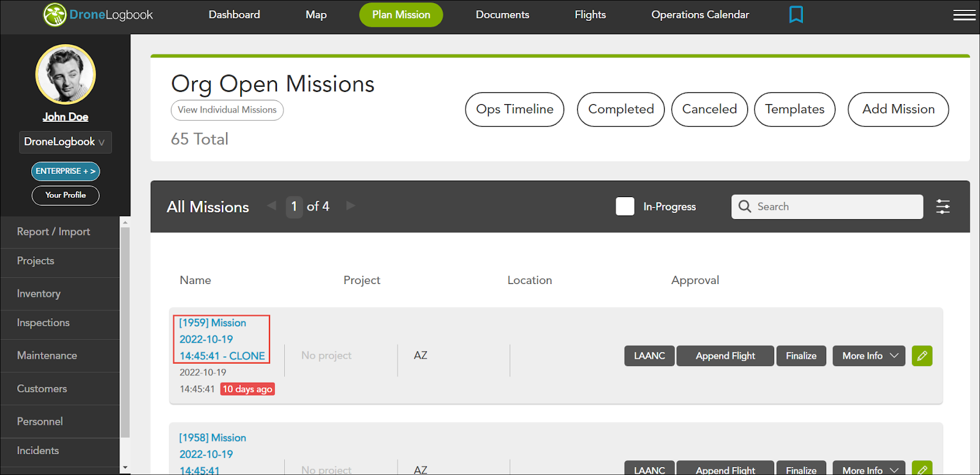Open the Dashboard tab
Image resolution: width=980 pixels, height=475 pixels.
(x=234, y=15)
